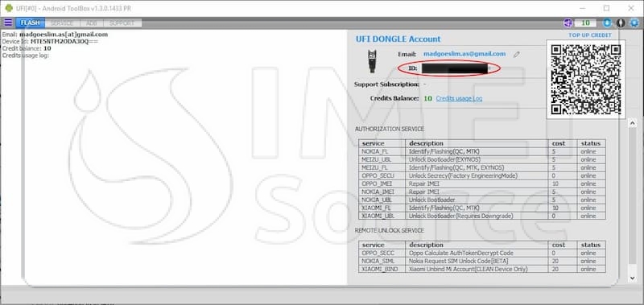The image size is (644, 305).
Task: Click the black dongle icon in toolbar
Action: [x=621, y=23]
